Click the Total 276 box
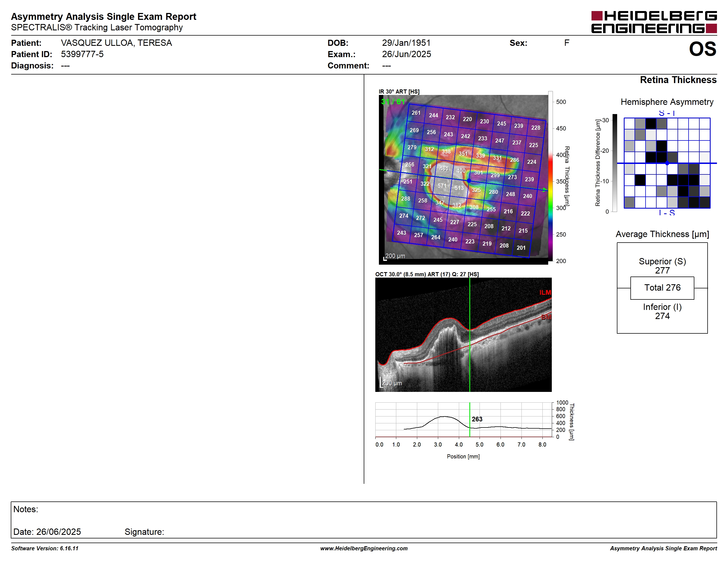This screenshot has width=728, height=563. (662, 288)
